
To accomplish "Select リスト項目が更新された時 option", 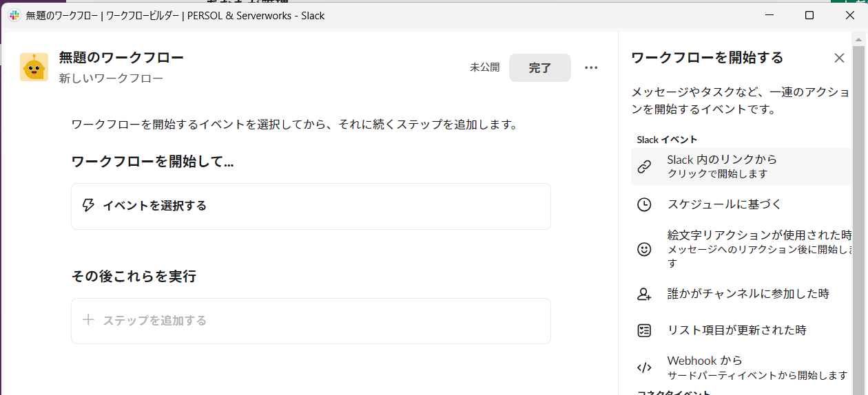I will click(x=741, y=330).
